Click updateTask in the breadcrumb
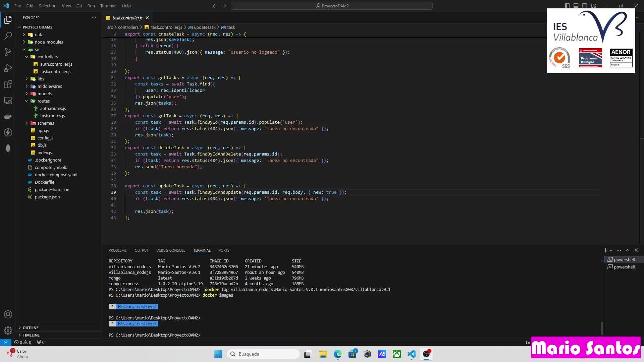The image size is (644, 362). 204,27
